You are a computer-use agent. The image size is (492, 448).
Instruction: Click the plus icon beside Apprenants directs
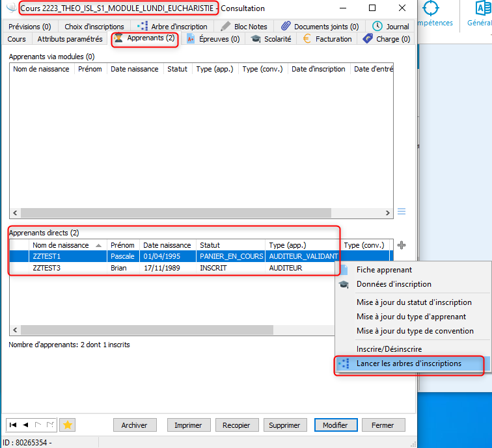402,245
